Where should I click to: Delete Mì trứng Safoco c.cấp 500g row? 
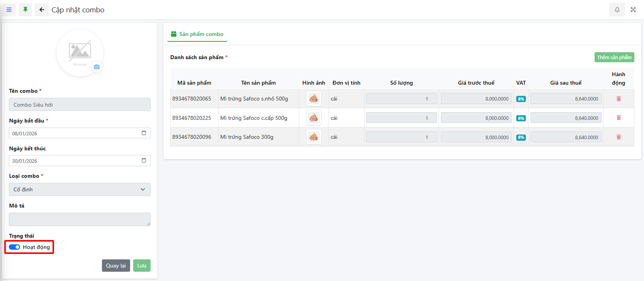coord(619,118)
